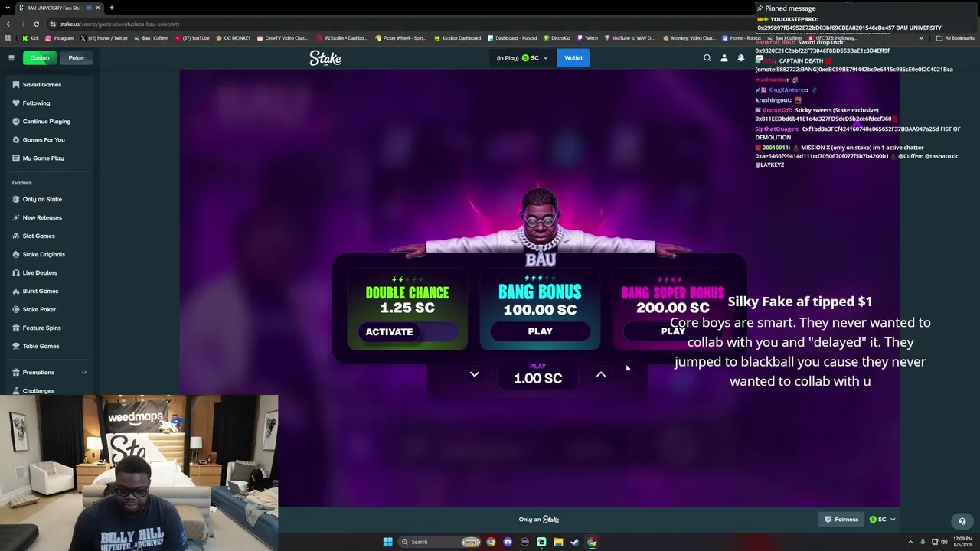Open File Explorer from the taskbar
The width and height of the screenshot is (980, 551).
click(558, 542)
